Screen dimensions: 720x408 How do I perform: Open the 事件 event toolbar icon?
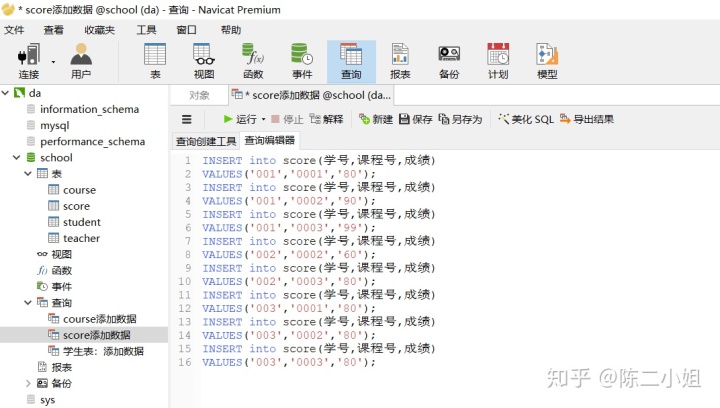click(302, 61)
